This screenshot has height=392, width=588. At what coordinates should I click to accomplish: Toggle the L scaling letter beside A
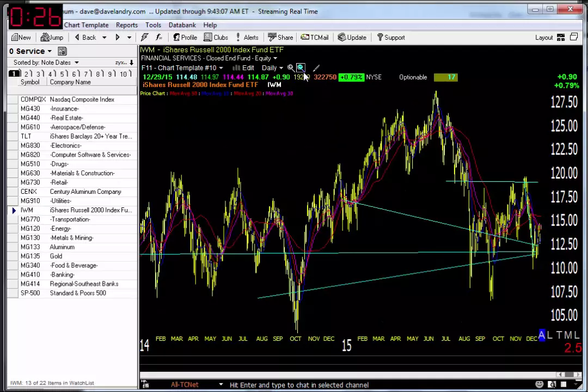550,335
